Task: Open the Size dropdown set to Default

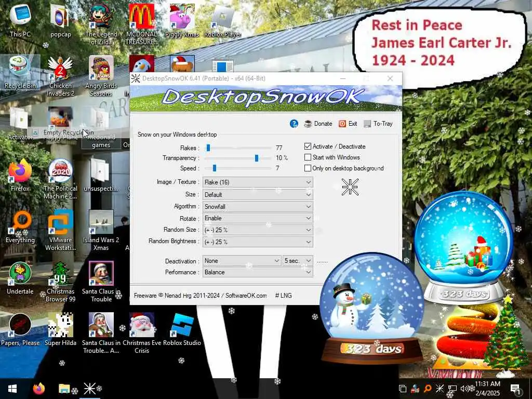Action: pos(258,194)
